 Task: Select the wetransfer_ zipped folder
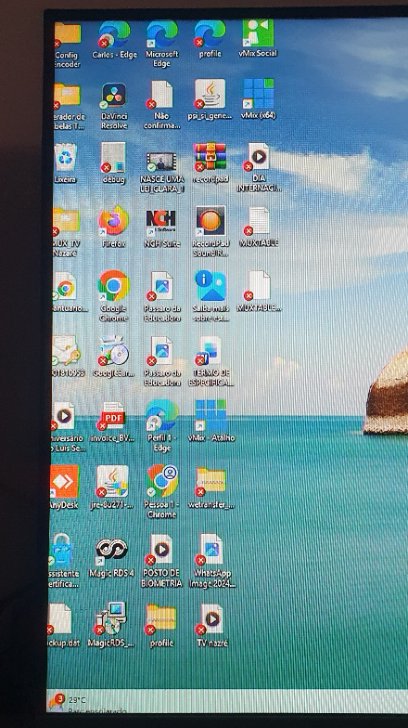211,488
